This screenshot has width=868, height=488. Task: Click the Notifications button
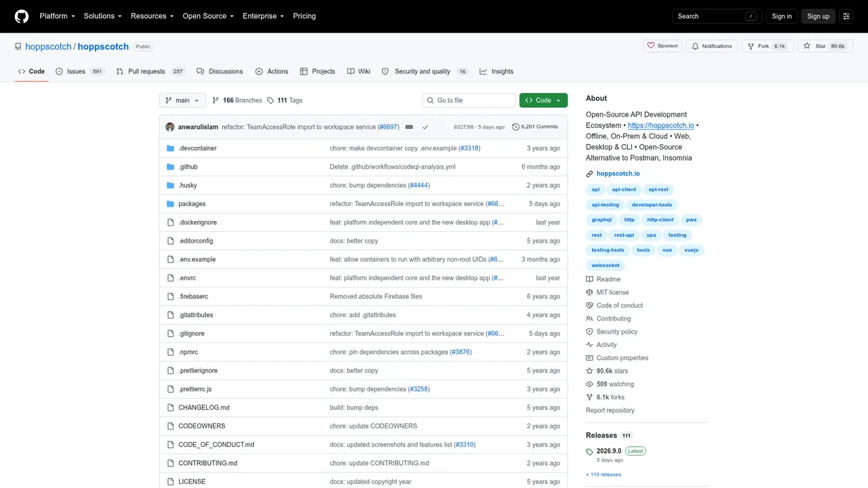click(711, 46)
